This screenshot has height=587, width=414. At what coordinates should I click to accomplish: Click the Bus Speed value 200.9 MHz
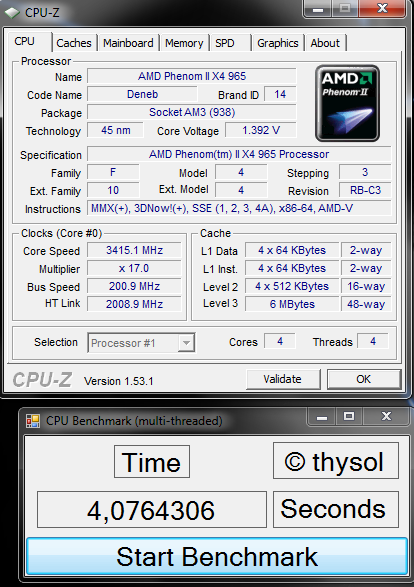[134, 286]
